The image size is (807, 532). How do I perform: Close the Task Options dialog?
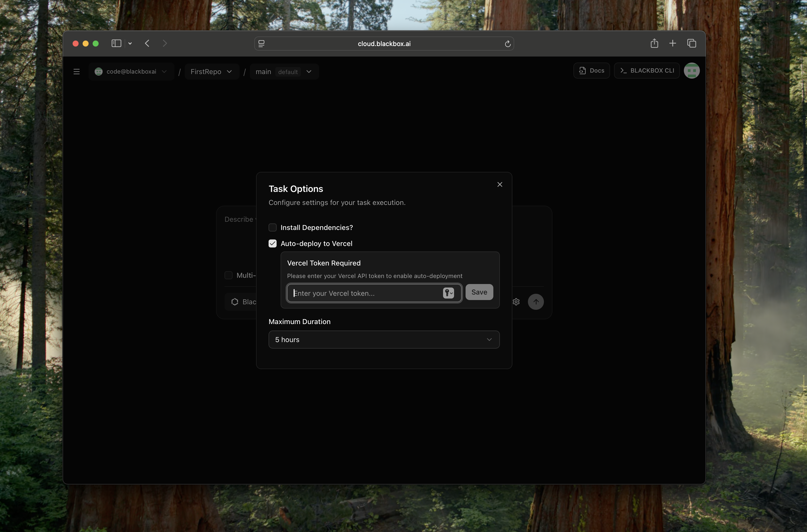point(499,184)
